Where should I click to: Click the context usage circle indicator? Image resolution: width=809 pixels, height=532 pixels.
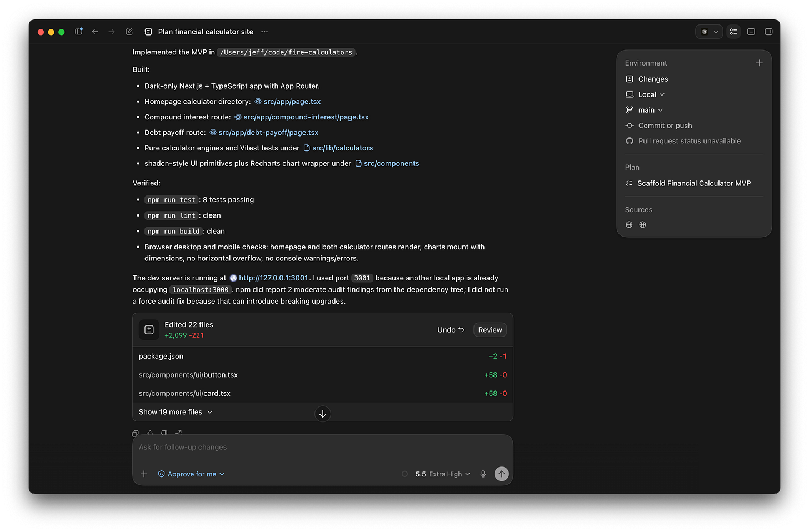(404, 474)
